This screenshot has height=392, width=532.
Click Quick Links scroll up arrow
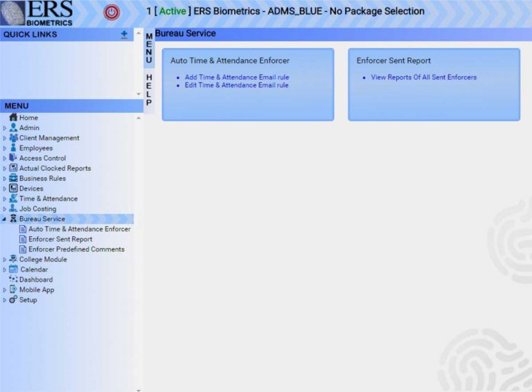139,33
